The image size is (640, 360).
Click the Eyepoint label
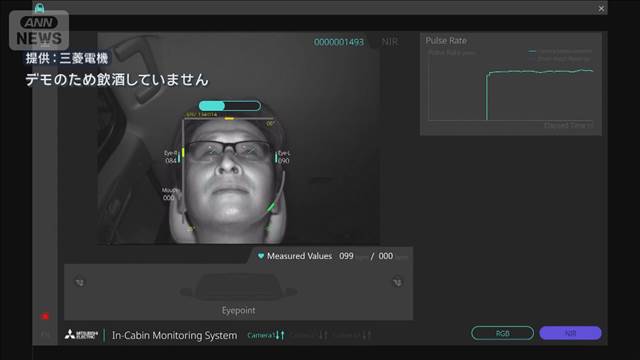238,310
